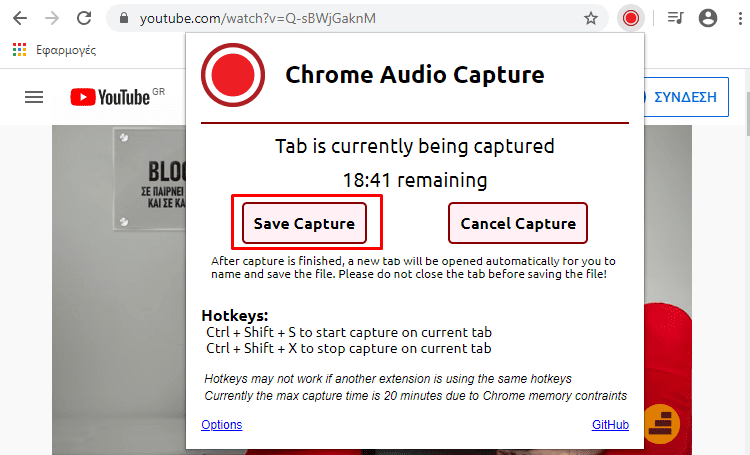This screenshot has width=750, height=455.
Task: Click the ΣΥΝΔΕΣΗ sign-in button
Action: coord(686,97)
